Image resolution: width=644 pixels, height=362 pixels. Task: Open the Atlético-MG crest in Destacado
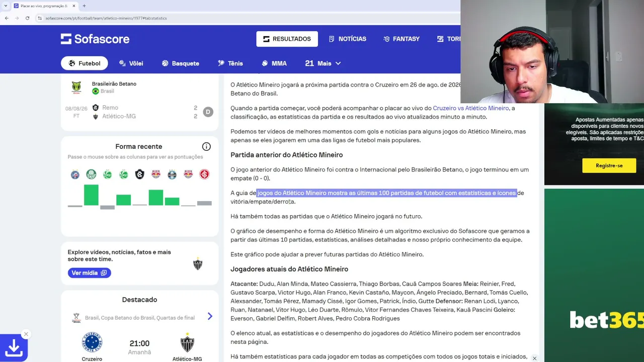187,342
